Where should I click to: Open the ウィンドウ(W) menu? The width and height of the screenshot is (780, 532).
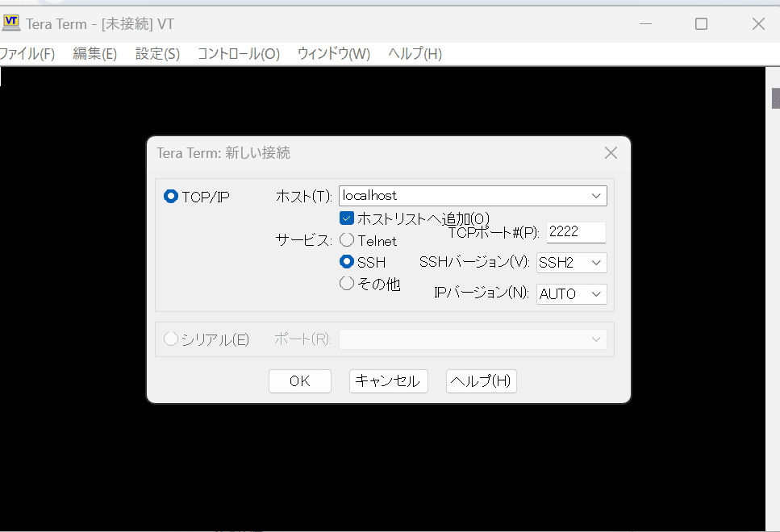pos(333,54)
